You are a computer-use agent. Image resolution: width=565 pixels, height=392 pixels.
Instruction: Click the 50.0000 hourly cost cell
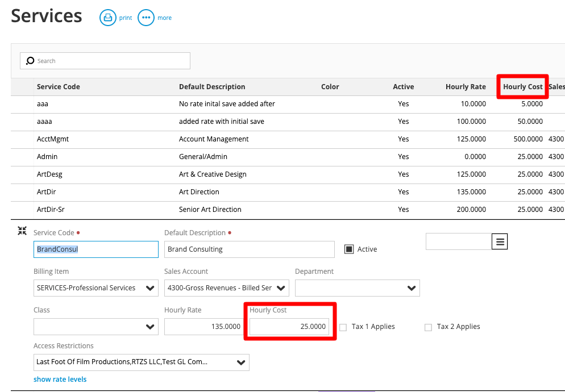pyautogui.click(x=530, y=122)
